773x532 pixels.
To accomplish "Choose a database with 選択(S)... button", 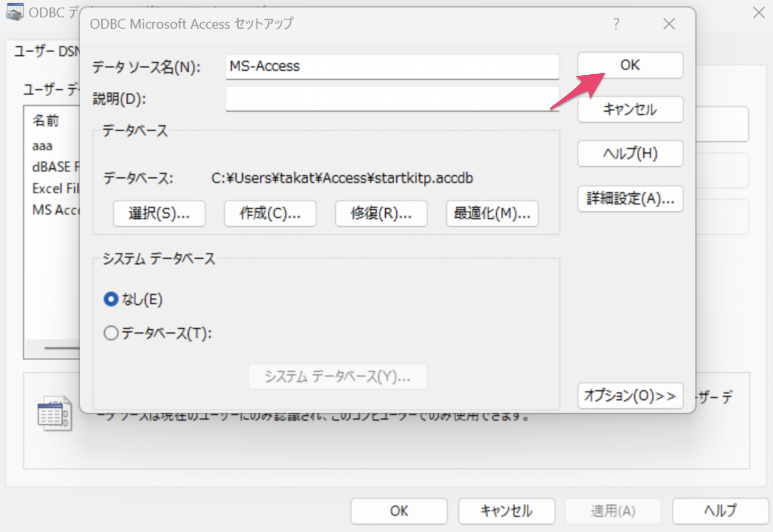I will pyautogui.click(x=159, y=214).
